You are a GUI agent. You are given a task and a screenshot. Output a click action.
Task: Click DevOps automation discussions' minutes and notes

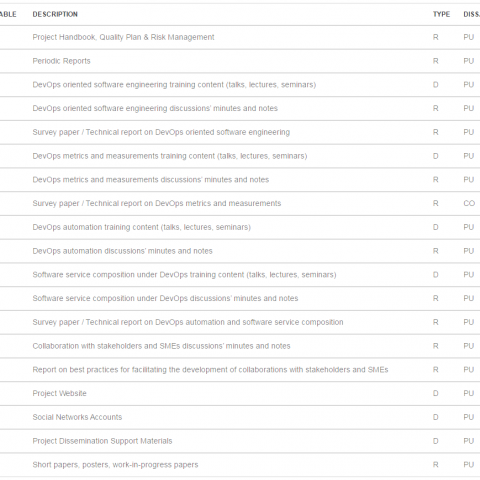point(122,251)
